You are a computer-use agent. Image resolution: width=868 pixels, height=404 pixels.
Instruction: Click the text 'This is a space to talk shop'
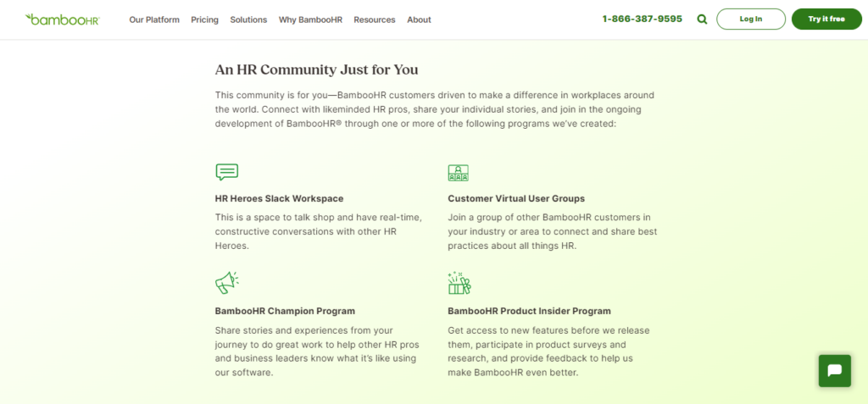pyautogui.click(x=319, y=231)
